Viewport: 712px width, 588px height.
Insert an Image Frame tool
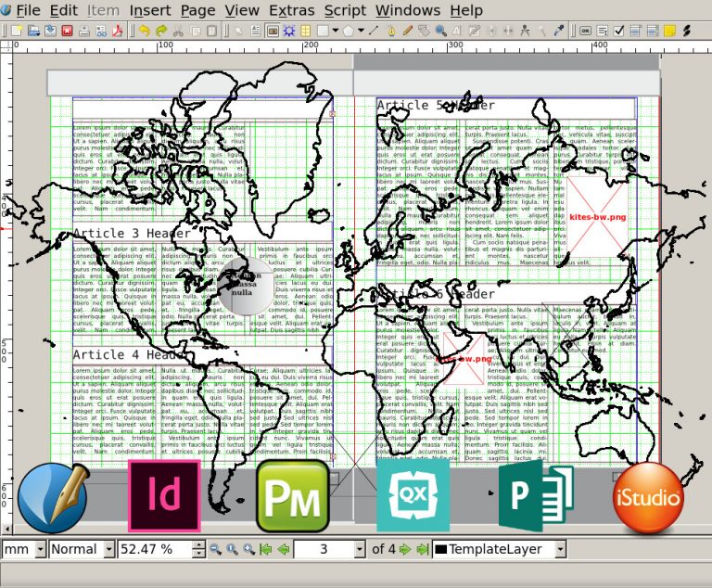pyautogui.click(x=273, y=31)
